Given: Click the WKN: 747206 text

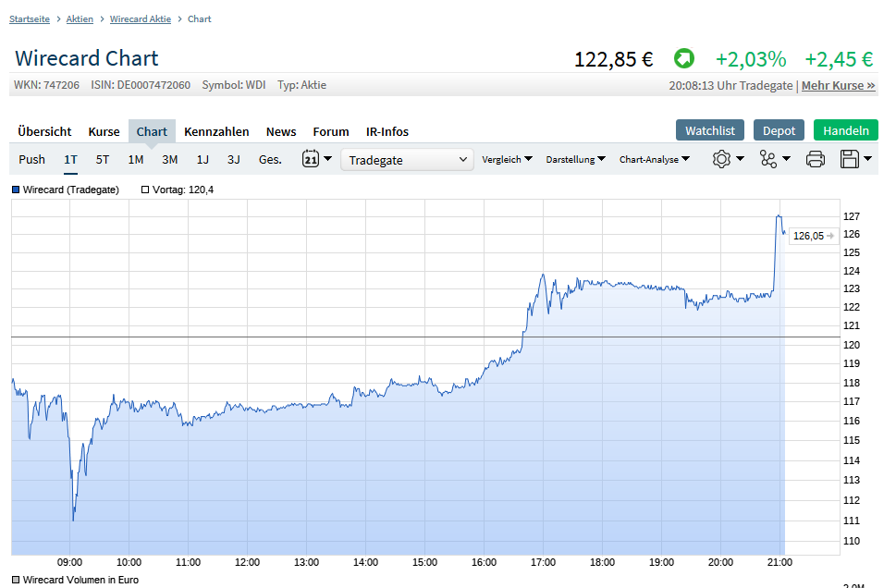Looking at the screenshot, I should point(46,85).
